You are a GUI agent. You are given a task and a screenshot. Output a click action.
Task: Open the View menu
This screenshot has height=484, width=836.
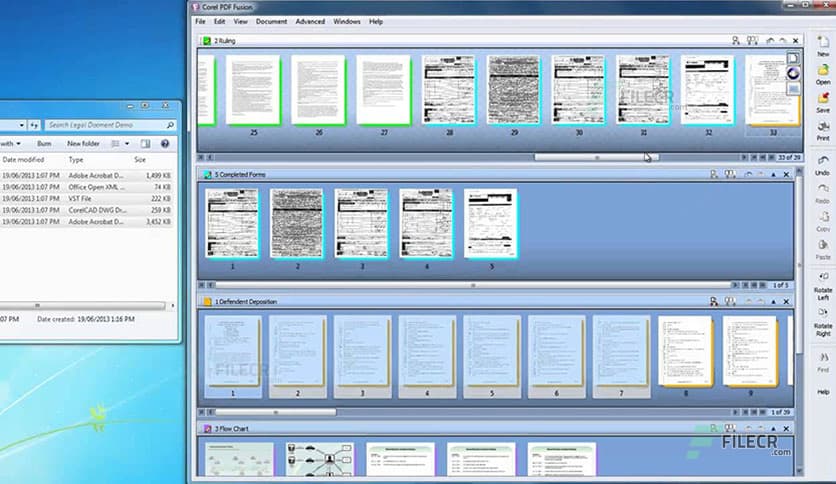pos(240,22)
